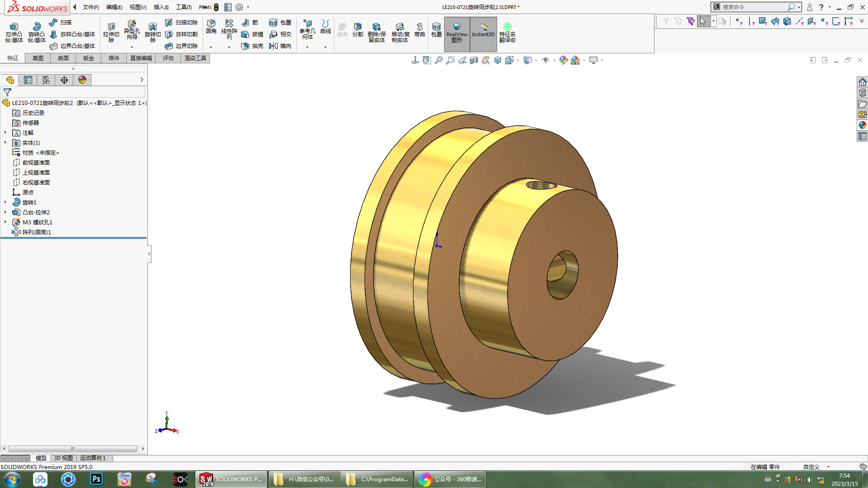Image resolution: width=868 pixels, height=488 pixels.
Task: Click 自定义 units status bar button
Action: [x=811, y=467]
